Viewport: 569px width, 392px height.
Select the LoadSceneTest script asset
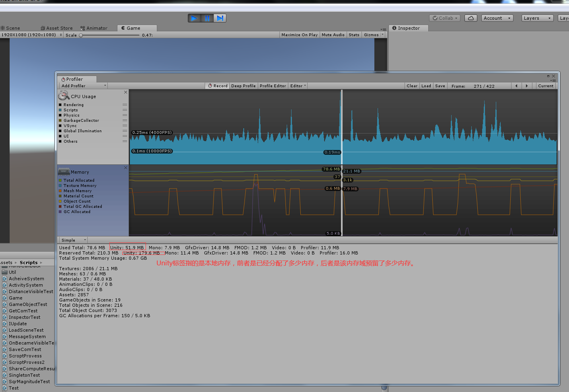(x=26, y=330)
